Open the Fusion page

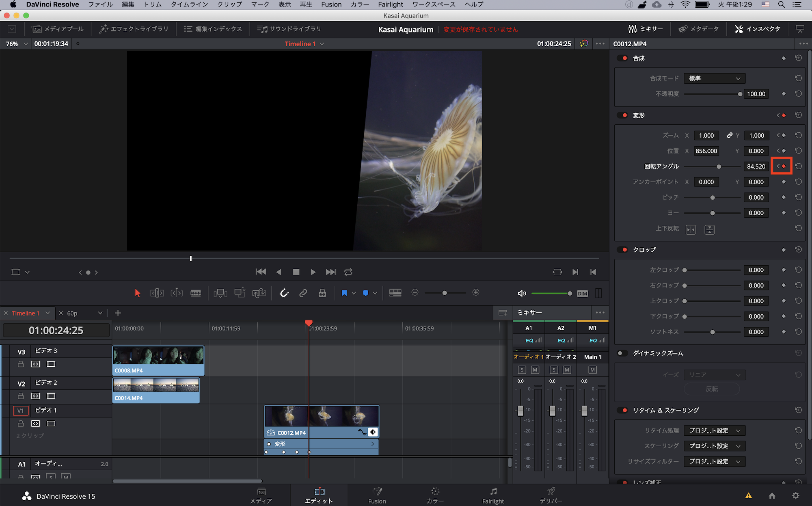tap(377, 495)
